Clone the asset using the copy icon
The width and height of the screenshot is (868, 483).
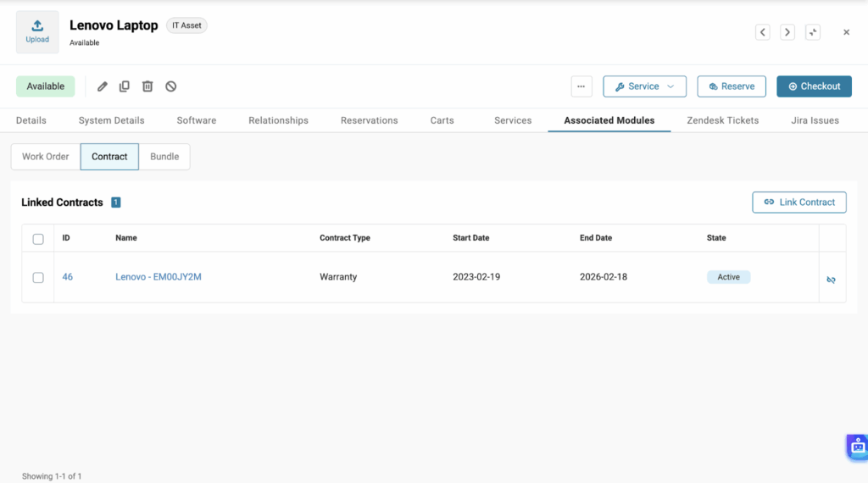click(x=125, y=86)
